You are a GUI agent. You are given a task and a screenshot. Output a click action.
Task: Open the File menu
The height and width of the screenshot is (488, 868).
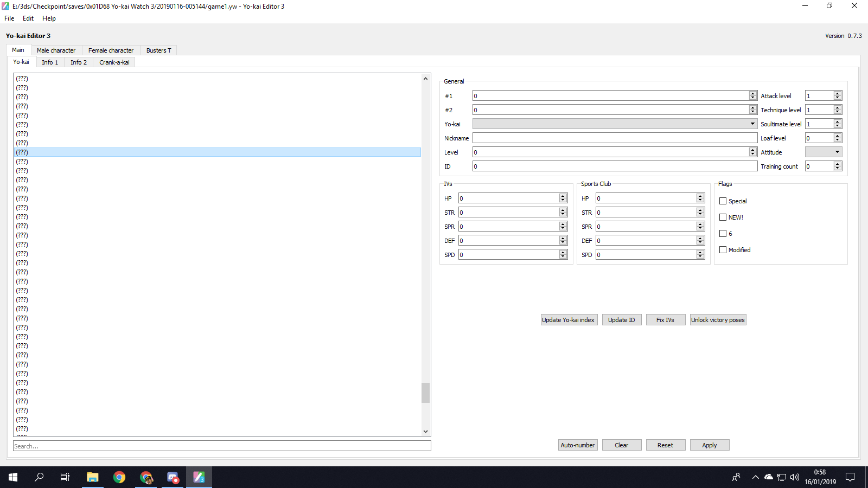click(x=9, y=18)
